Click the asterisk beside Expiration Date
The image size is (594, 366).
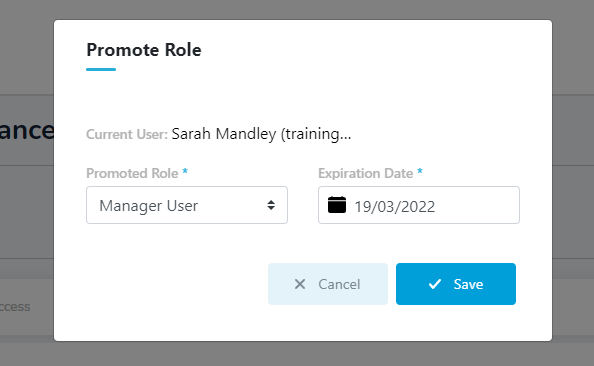(x=420, y=171)
